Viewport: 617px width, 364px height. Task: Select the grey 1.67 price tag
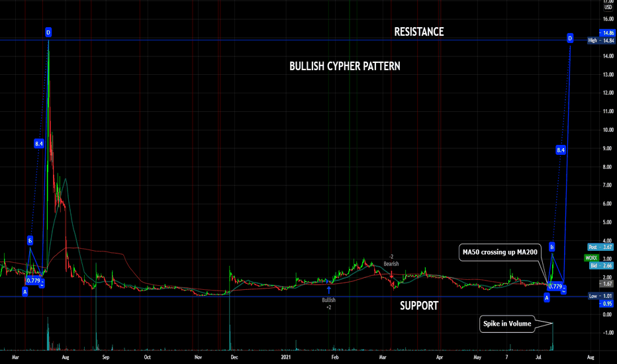606,283
